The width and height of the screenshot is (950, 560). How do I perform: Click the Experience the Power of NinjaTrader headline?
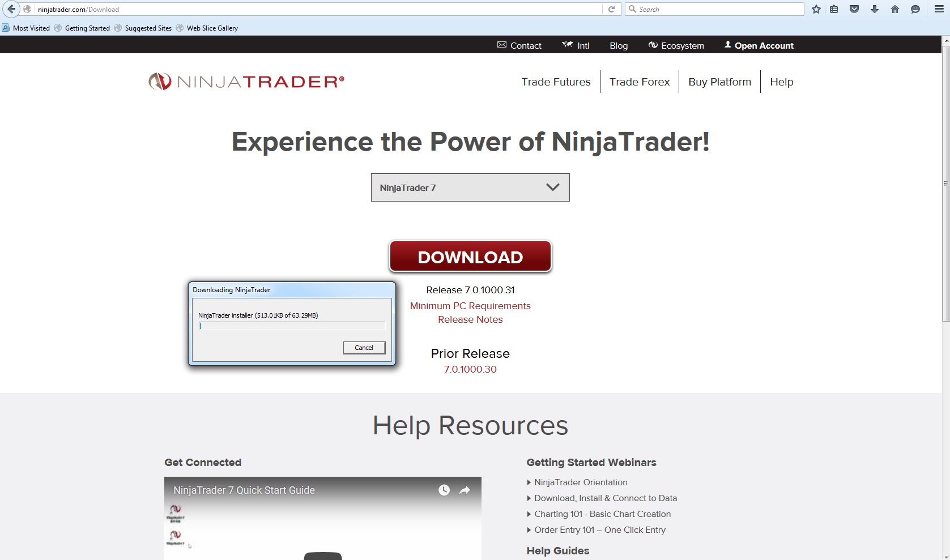(x=470, y=141)
